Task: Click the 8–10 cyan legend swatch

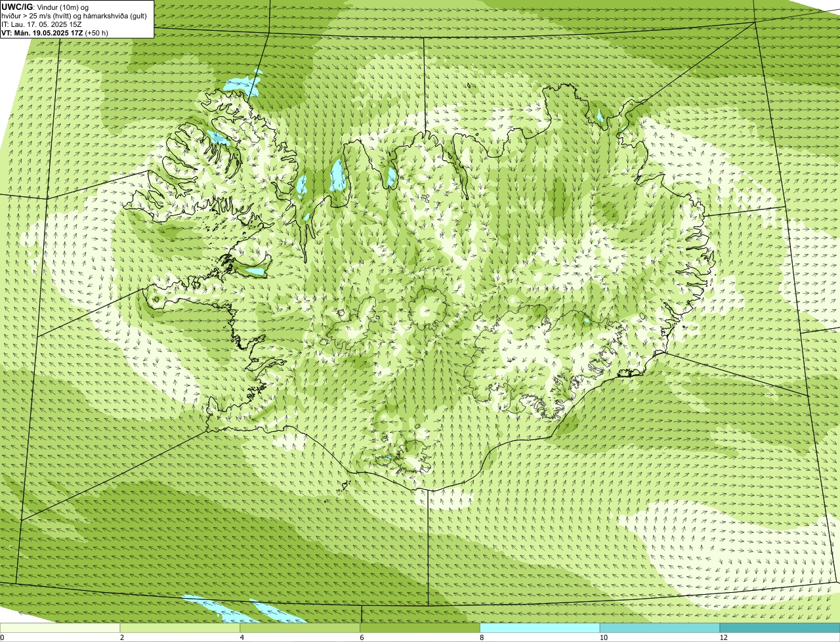Action: click(x=540, y=628)
